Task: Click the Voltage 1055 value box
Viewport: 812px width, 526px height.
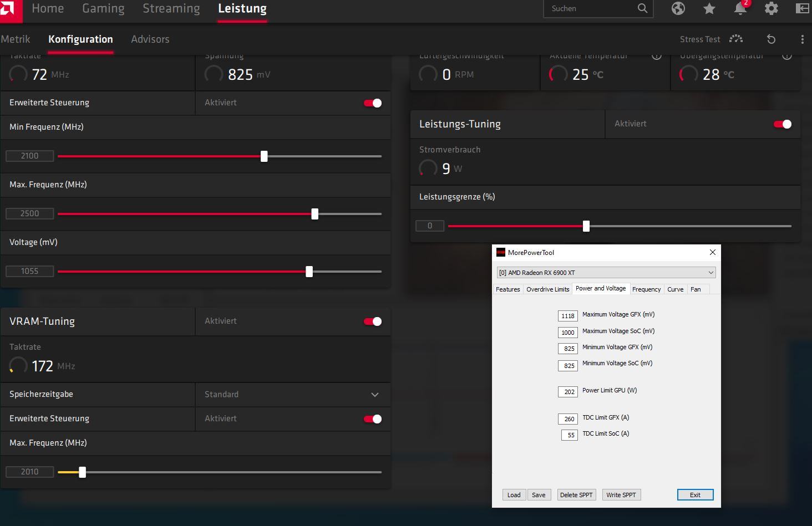Action: click(x=30, y=272)
